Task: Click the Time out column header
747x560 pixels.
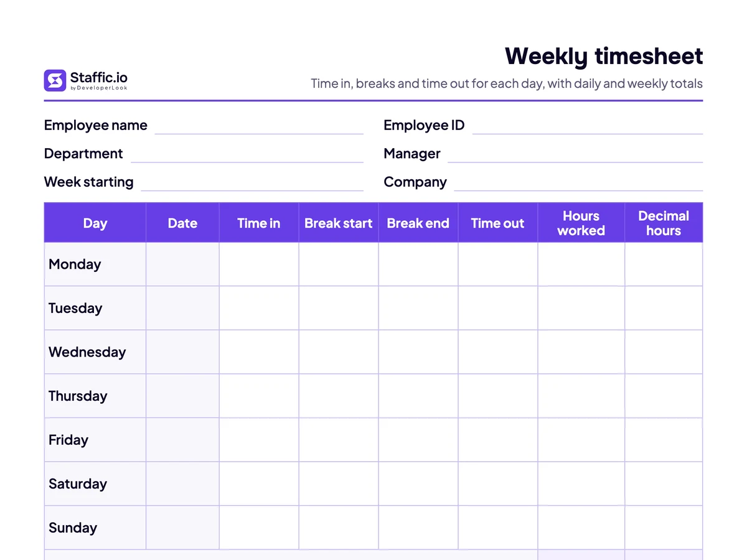Action: pos(498,223)
